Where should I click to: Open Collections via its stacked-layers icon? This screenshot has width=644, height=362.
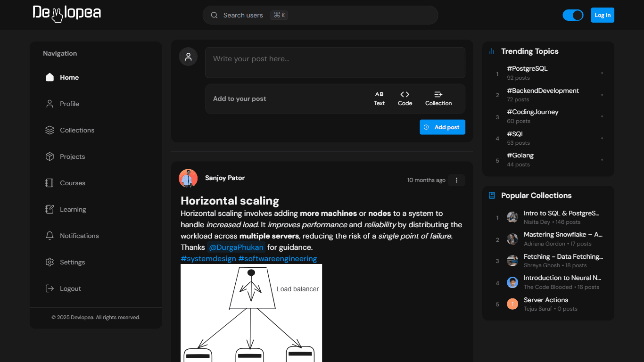click(50, 130)
